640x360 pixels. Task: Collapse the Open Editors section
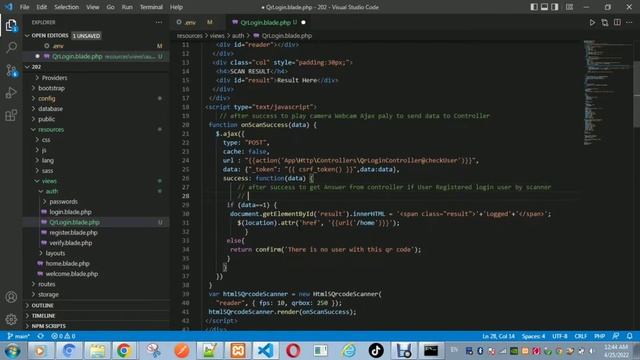(96, 36)
